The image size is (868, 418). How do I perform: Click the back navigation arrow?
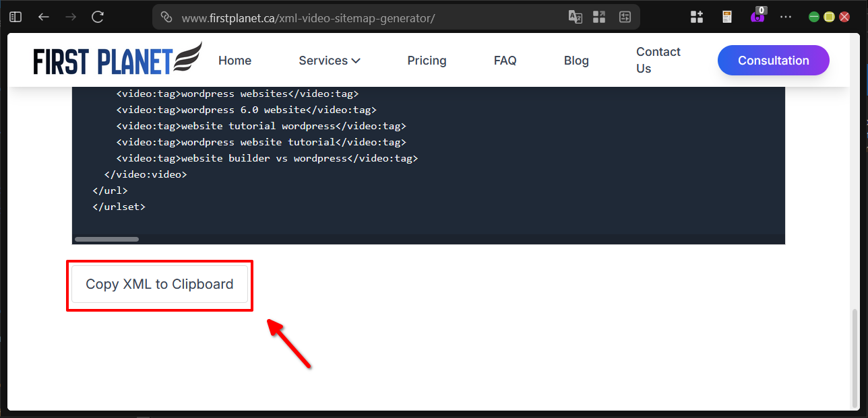(x=43, y=17)
